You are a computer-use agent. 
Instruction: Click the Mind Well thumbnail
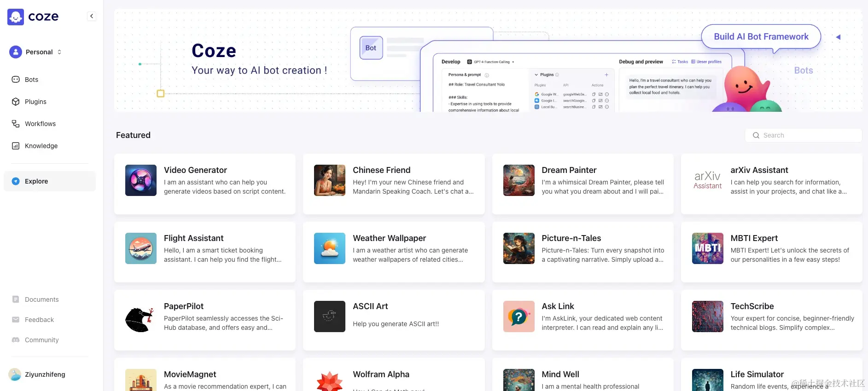[519, 380]
